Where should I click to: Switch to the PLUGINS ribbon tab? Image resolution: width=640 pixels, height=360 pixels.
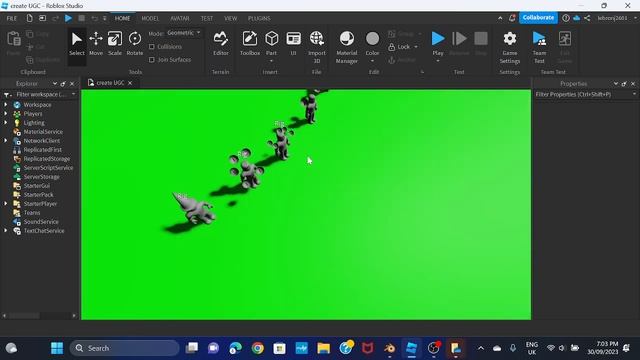[x=259, y=18]
